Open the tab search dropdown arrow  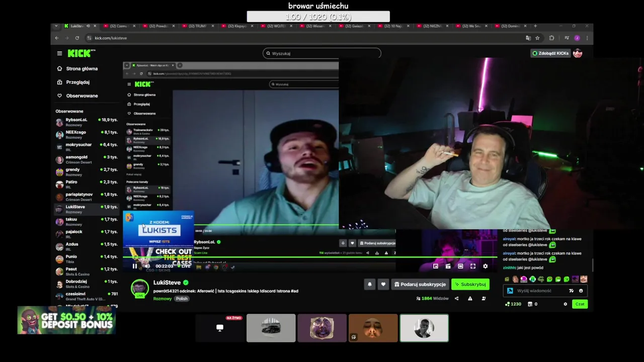[x=56, y=26]
